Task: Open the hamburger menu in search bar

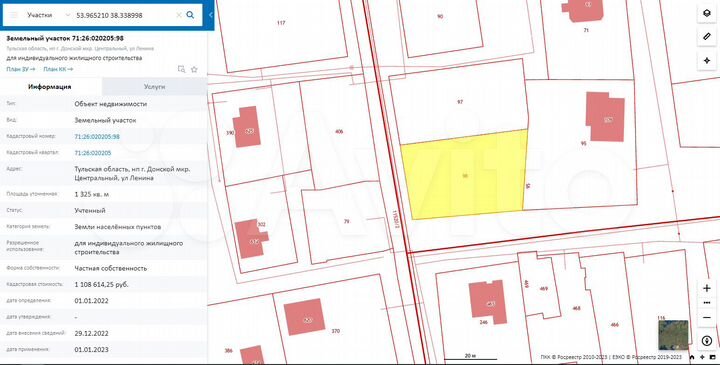Action: 14,15
